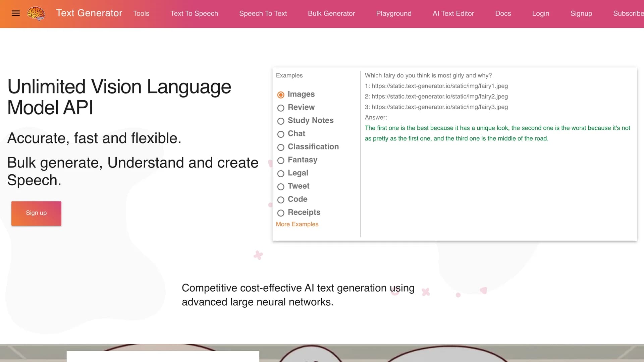The image size is (644, 362).
Task: Open the Docs page
Action: click(x=503, y=13)
